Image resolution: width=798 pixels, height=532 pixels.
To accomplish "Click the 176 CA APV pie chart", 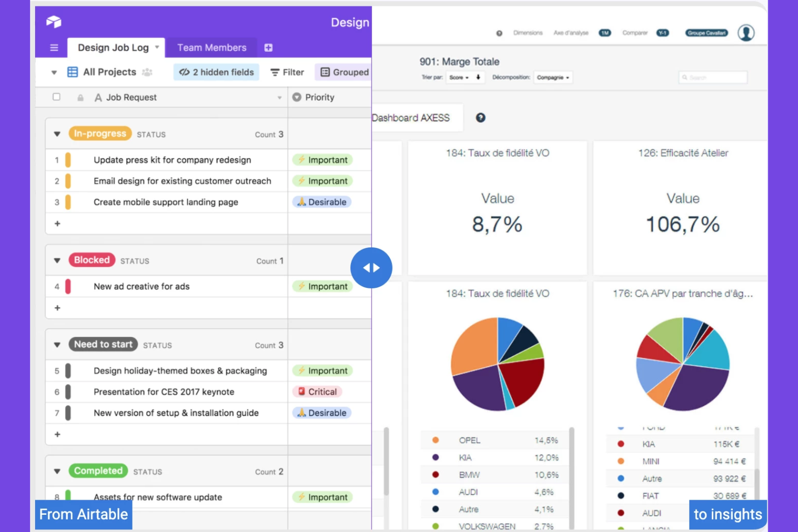I will coord(683,364).
